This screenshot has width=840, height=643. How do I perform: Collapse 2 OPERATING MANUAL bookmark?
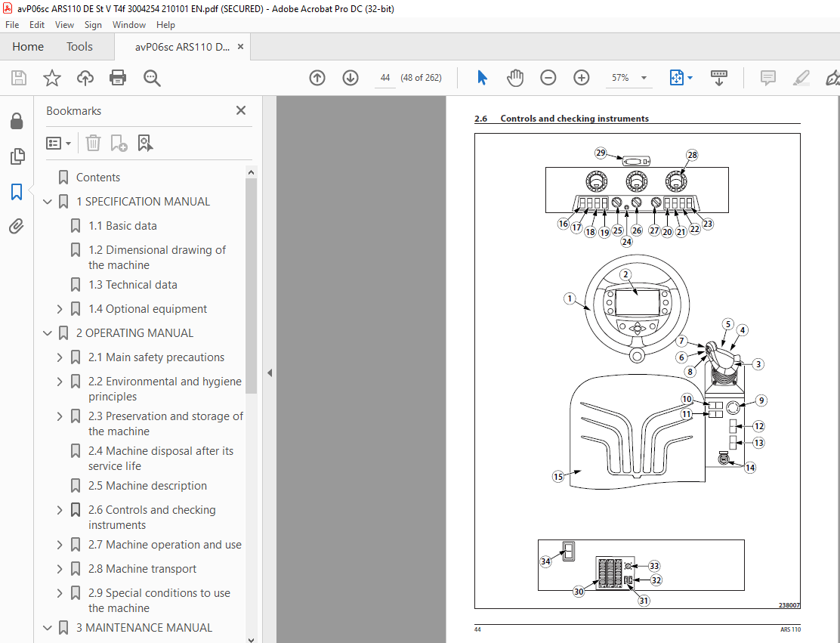(x=48, y=333)
